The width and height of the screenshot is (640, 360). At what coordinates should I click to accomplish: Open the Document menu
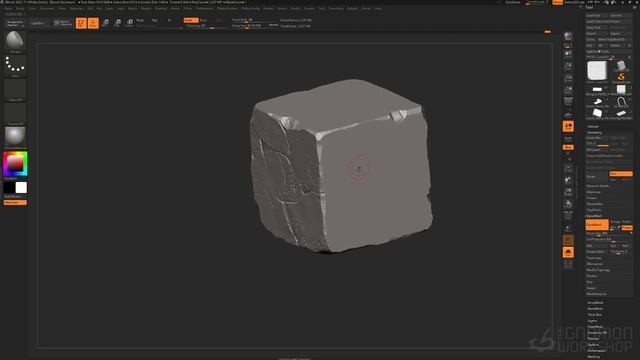[47, 8]
